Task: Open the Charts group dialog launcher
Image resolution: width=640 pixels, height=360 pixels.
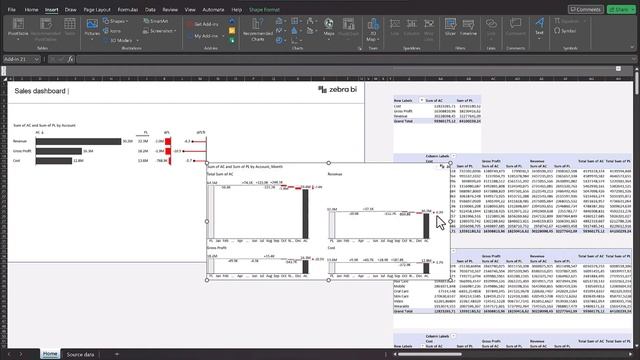Action: pyautogui.click(x=360, y=48)
